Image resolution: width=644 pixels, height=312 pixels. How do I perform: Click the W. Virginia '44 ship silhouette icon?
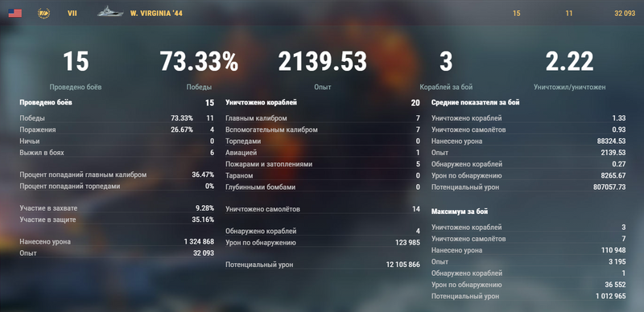pyautogui.click(x=110, y=11)
